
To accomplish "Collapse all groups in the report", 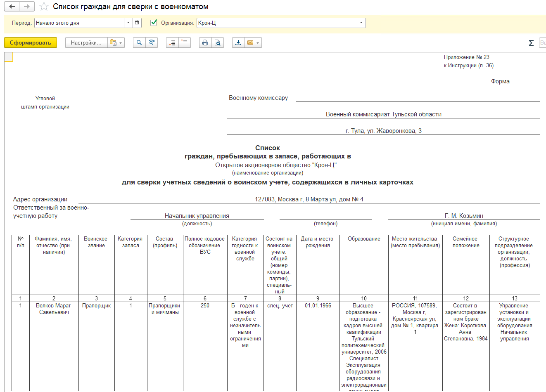I will (x=185, y=43).
